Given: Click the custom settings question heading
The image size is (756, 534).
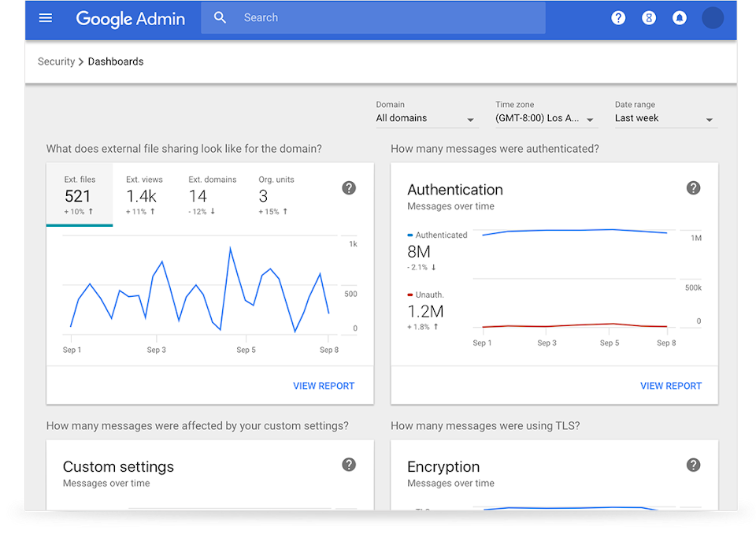Looking at the screenshot, I should click(x=197, y=426).
